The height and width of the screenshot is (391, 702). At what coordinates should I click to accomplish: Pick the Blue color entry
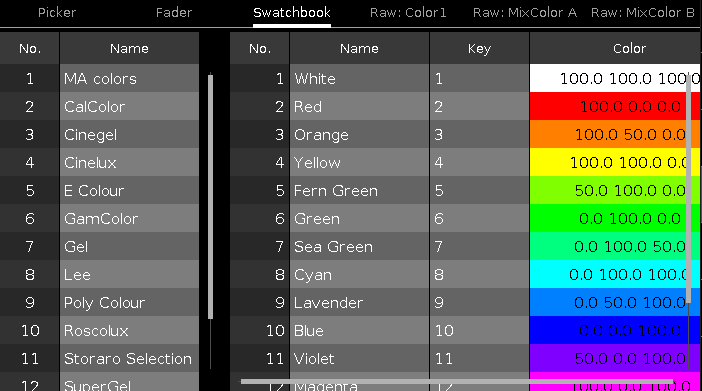point(360,331)
